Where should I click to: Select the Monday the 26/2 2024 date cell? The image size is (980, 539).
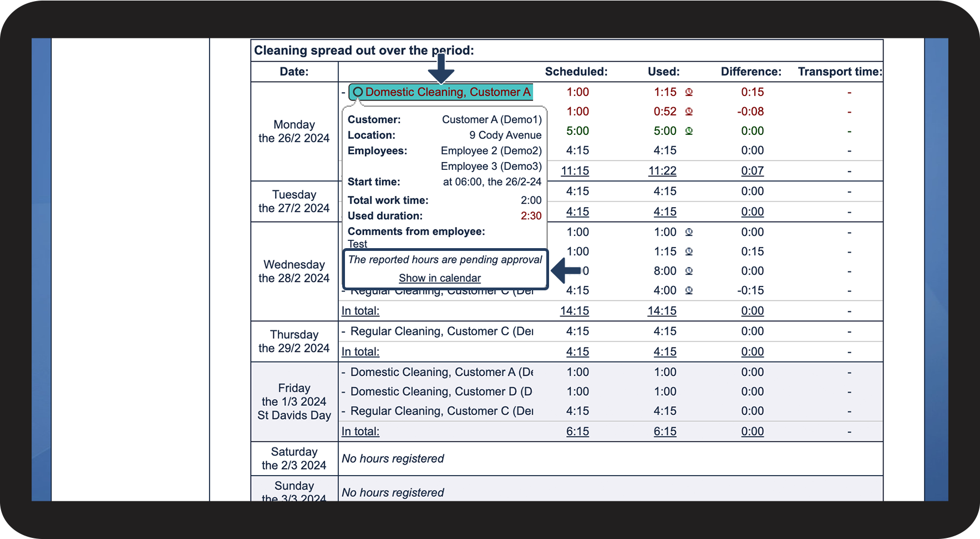294,132
